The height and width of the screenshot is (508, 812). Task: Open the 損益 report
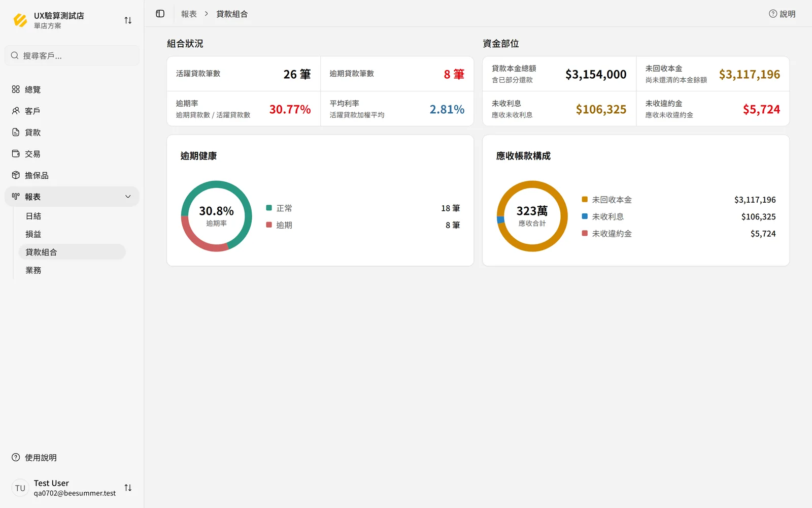(72, 234)
